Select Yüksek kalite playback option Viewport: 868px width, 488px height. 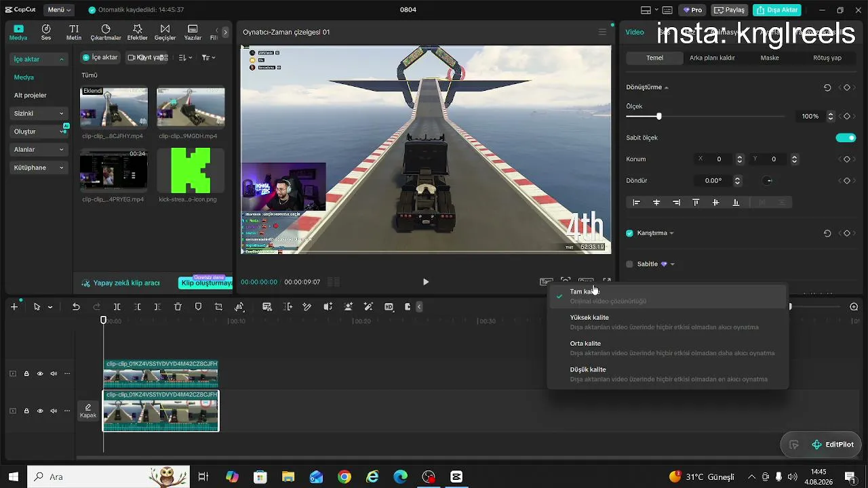[x=668, y=322]
